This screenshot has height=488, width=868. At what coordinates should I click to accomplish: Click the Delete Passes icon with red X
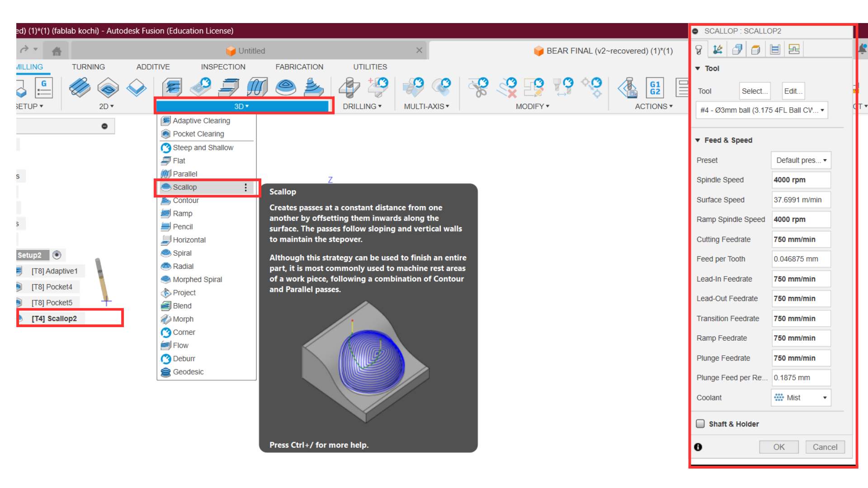point(507,87)
